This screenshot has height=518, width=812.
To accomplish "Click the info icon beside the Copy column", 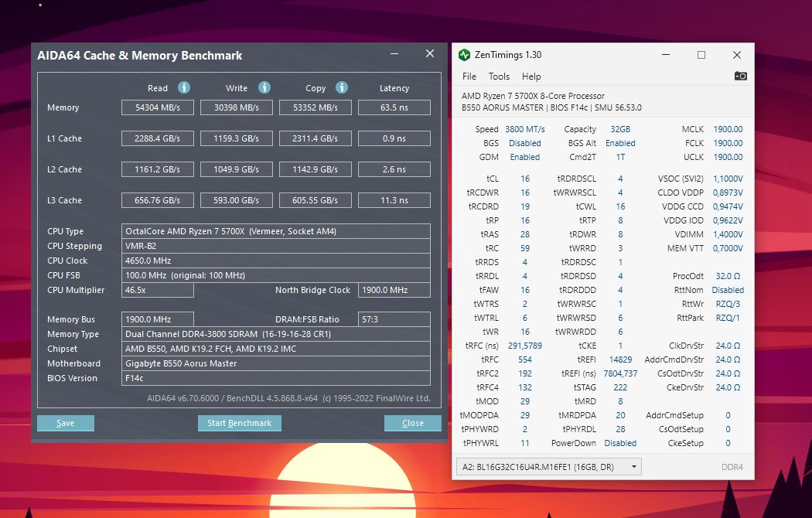I will click(x=342, y=87).
